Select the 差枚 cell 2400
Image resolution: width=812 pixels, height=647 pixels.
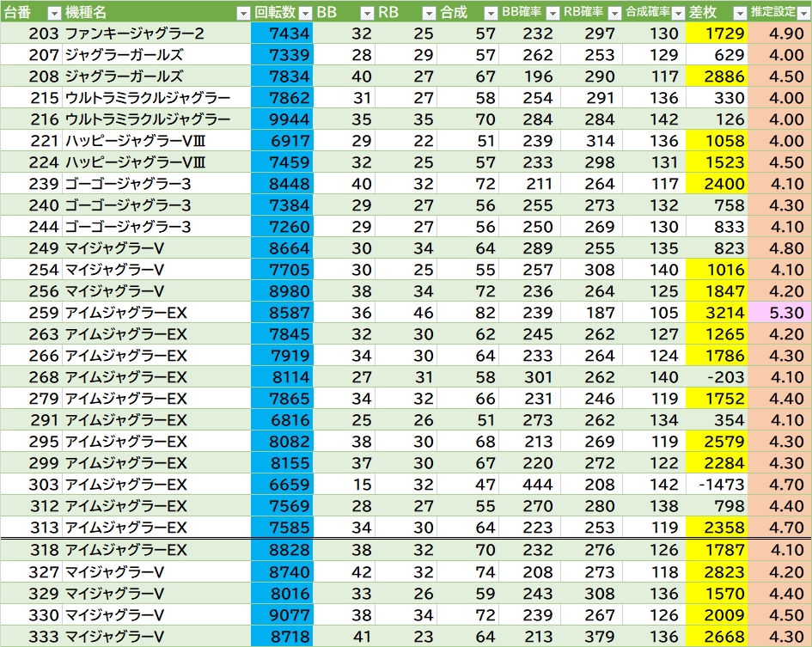pos(717,183)
